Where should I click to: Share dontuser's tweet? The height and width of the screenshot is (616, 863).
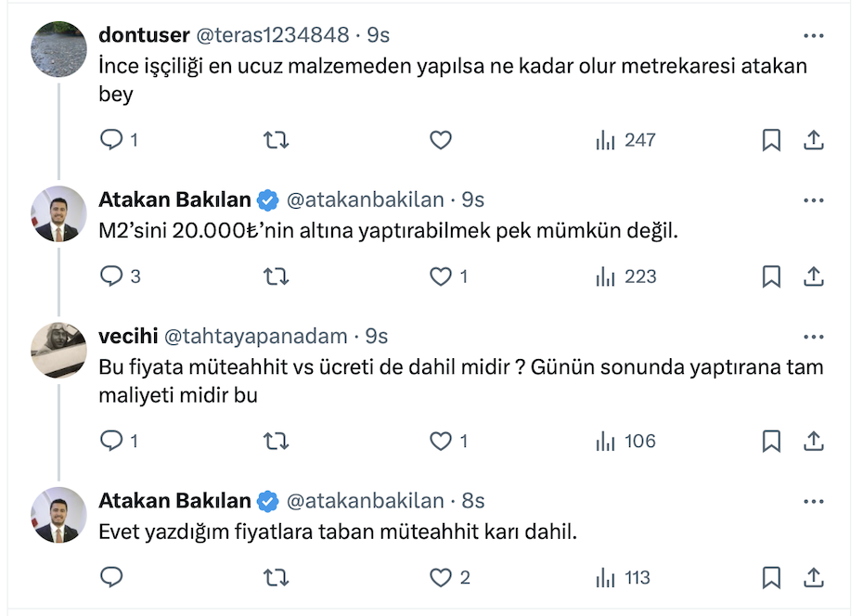click(x=814, y=140)
